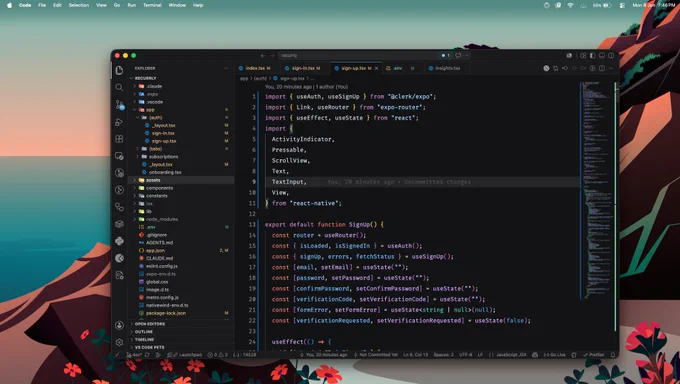Open the Terminal menu
This screenshot has height=384, width=680.
tap(152, 5)
